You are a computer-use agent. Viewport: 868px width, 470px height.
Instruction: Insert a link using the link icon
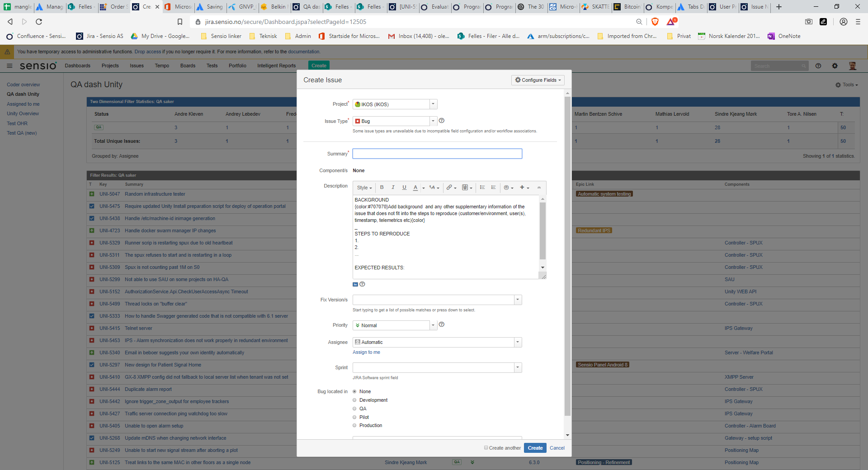tap(449, 188)
